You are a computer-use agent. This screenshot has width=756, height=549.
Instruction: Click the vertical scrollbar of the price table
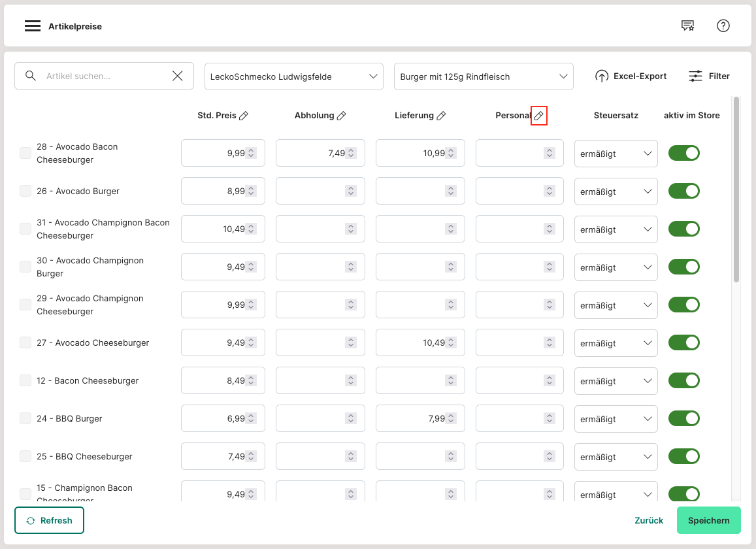coord(736,190)
